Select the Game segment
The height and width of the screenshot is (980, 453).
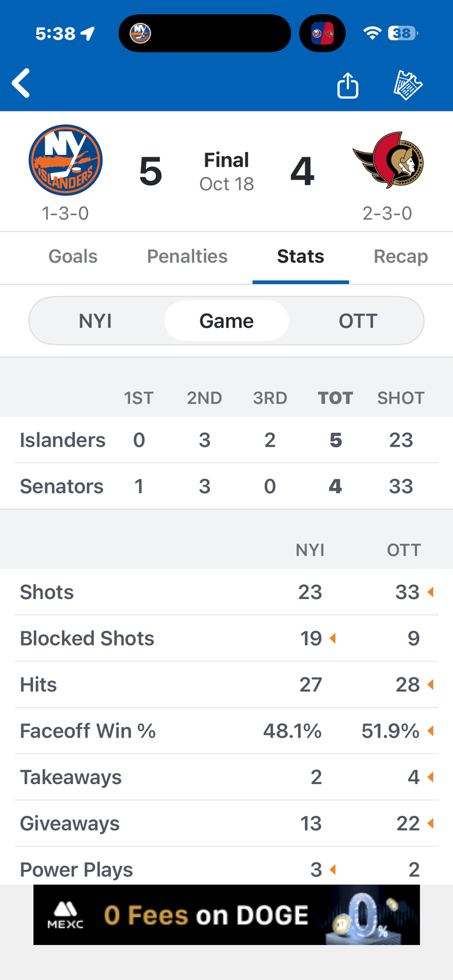click(226, 321)
